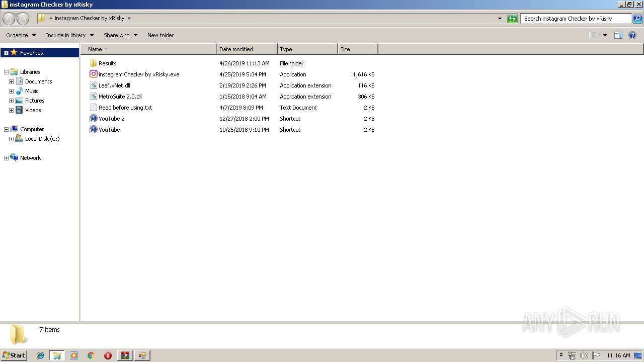Refresh the folder view
This screenshot has height=362, width=644.
tap(512, 19)
